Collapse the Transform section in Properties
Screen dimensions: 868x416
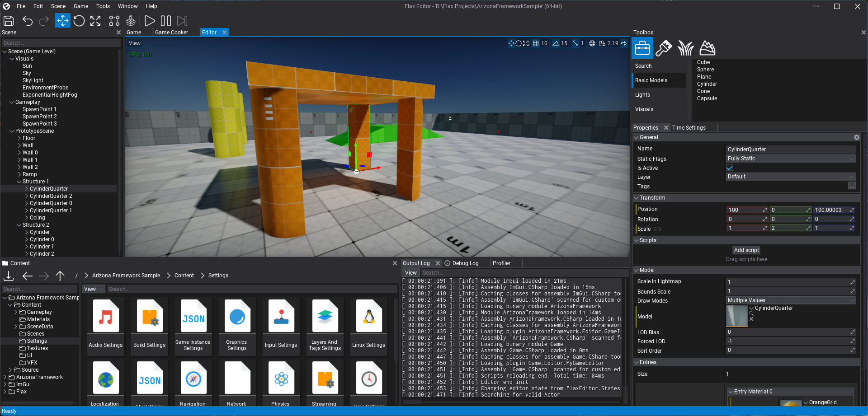[637, 197]
